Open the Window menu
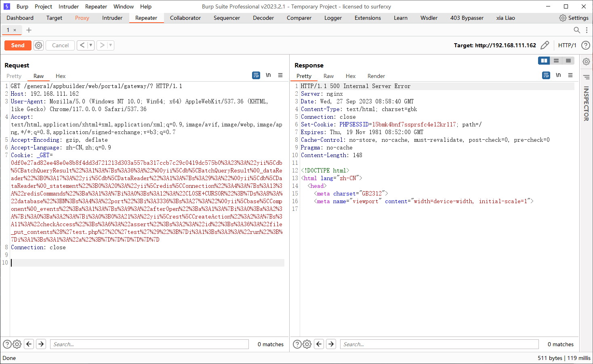This screenshot has width=593, height=364. 124,6
